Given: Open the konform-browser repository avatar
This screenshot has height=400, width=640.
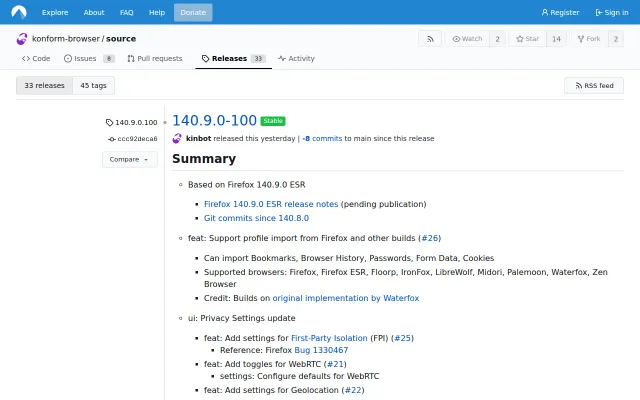Looking at the screenshot, I should click(22, 39).
